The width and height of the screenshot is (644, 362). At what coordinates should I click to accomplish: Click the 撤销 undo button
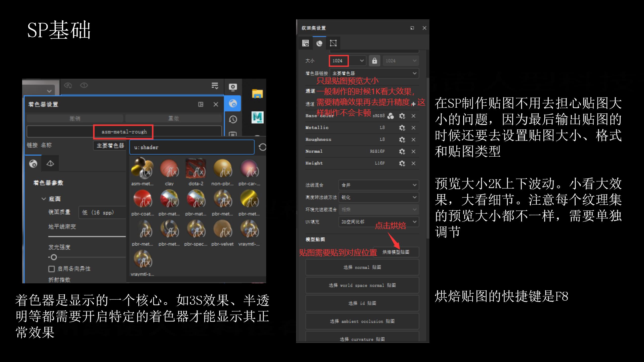(75, 118)
